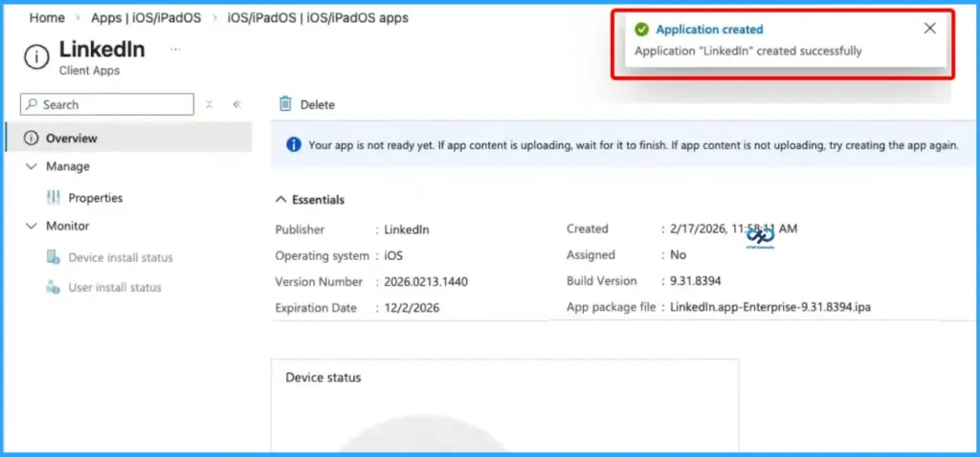
Task: Click the green check icon in notification
Action: 640,30
